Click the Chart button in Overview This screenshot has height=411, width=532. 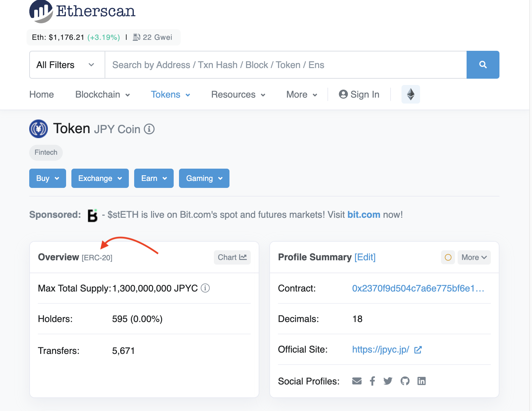[x=232, y=257]
